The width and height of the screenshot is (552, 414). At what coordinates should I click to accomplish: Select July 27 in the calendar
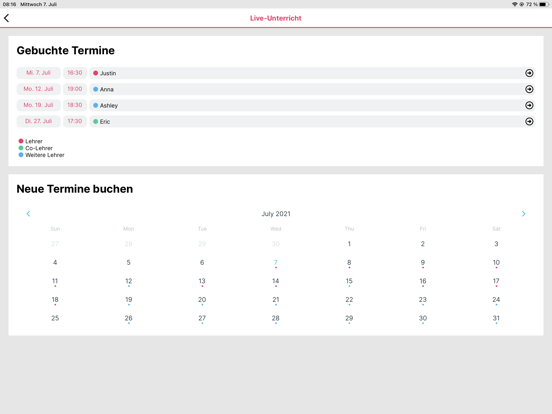(x=202, y=318)
